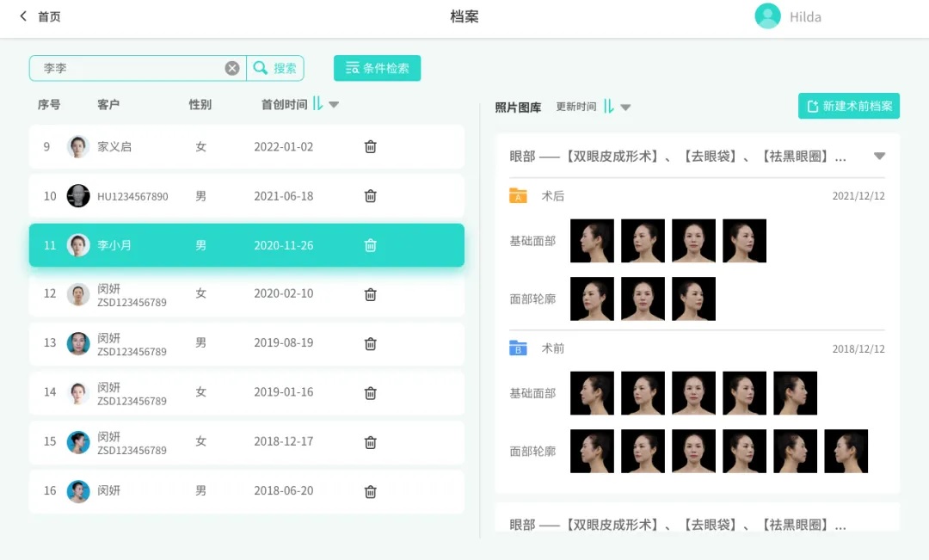
Task: Toggle sort order for 首创时间 column
Action: coord(317,104)
